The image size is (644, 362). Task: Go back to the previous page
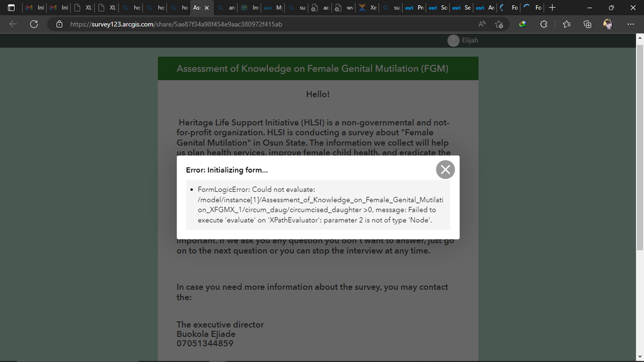coord(13,24)
